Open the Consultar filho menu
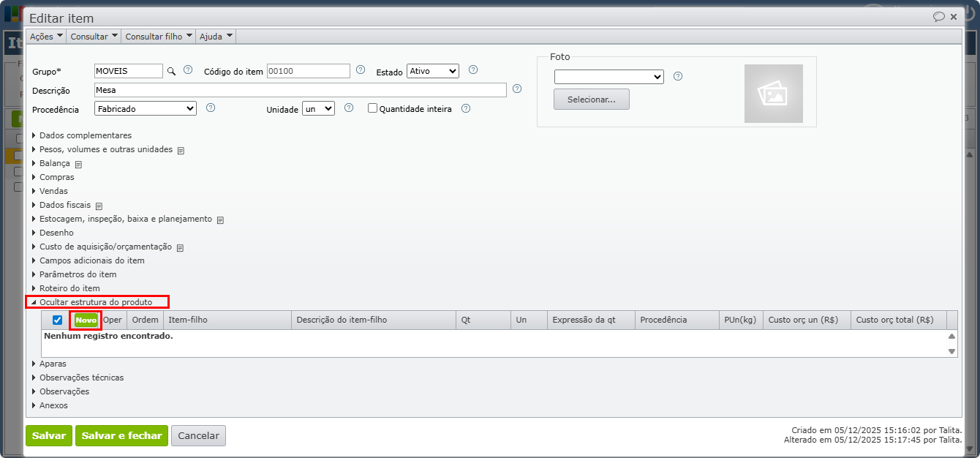980x458 pixels. click(159, 36)
